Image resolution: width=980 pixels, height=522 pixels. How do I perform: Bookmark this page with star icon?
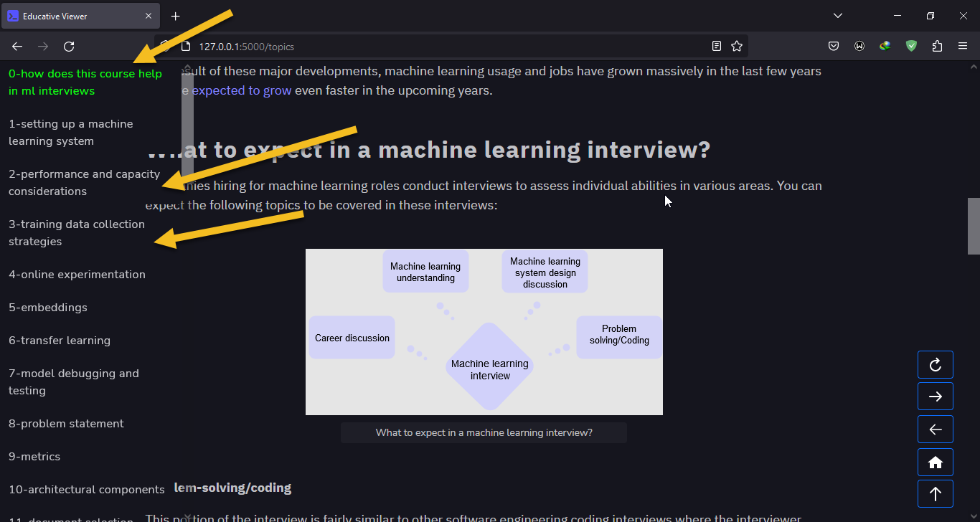[x=737, y=47]
